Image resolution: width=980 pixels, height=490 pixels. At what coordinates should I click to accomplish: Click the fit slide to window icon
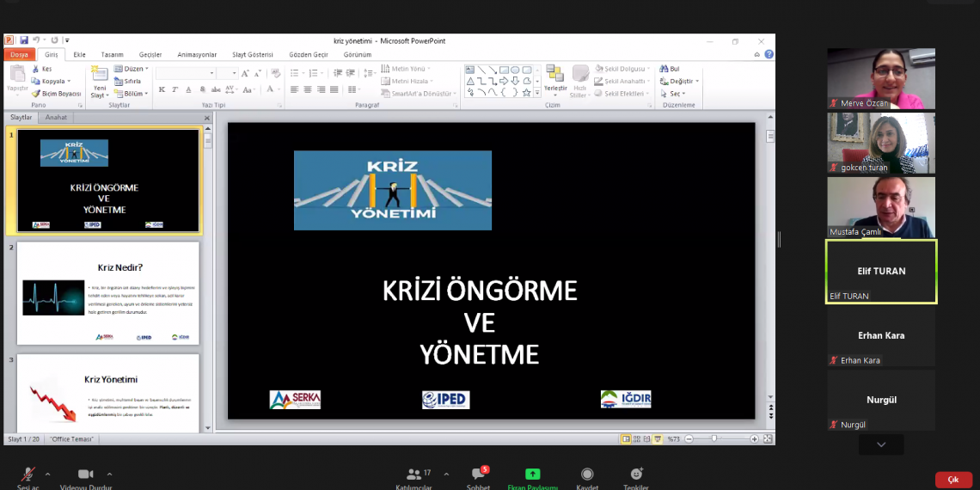[769, 439]
